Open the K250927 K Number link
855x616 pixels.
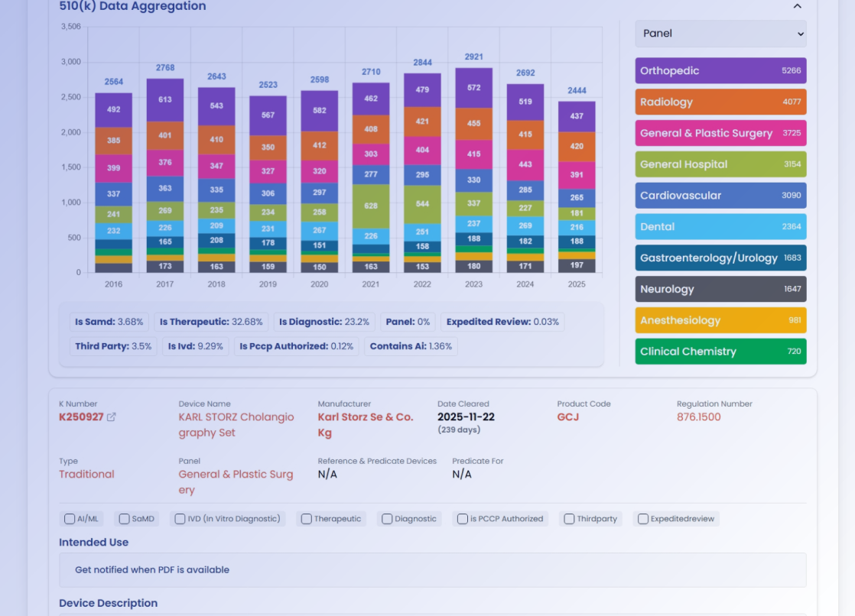tap(81, 417)
